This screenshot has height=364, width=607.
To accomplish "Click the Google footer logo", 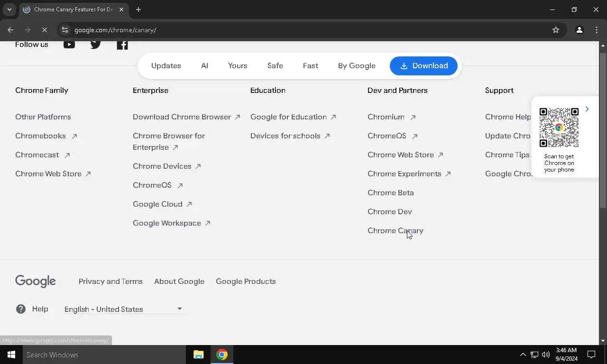I will coord(36,281).
